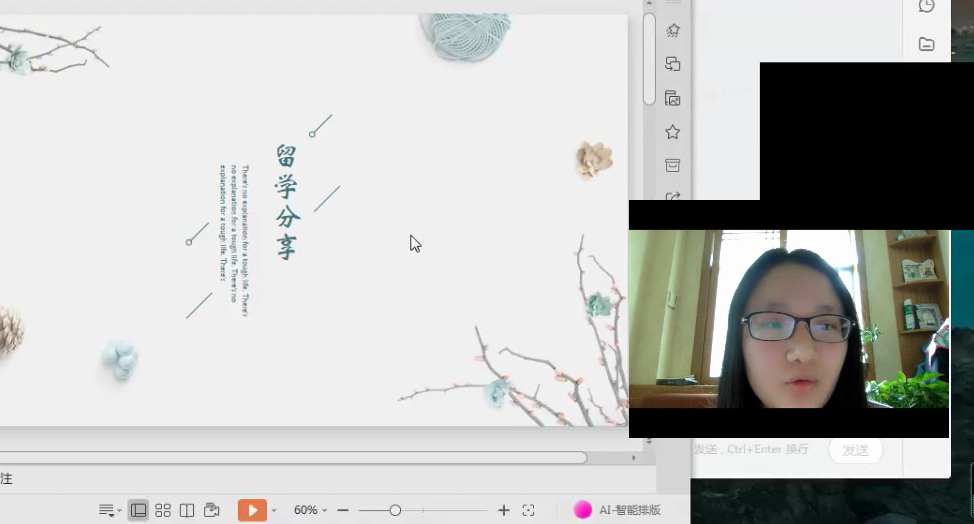Click the zoom in plus button

pos(504,510)
